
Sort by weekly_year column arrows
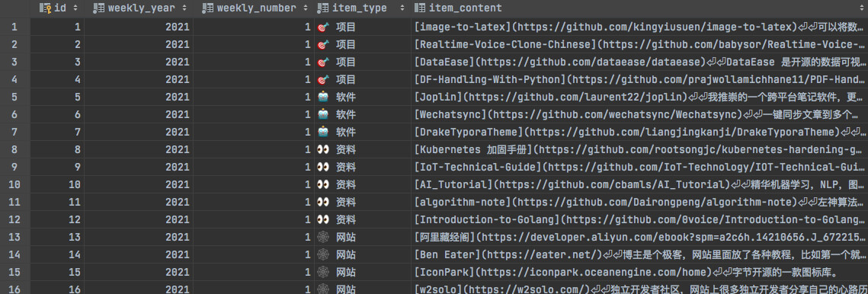pos(185,8)
